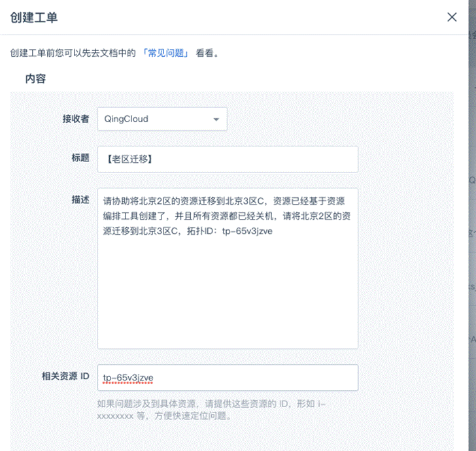
Task: Click the help text below the resource ID field
Action: (211, 410)
